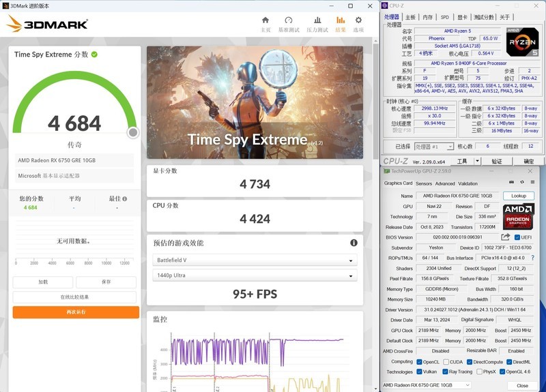Screen dimensions: 546x392
Task: Click the GPU-Z title bar app icon
Action: (386, 171)
